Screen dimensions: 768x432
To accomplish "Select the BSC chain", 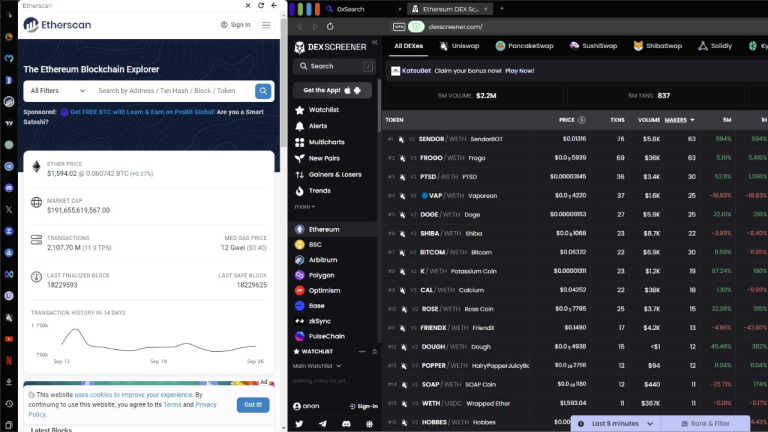I will pyautogui.click(x=309, y=244).
